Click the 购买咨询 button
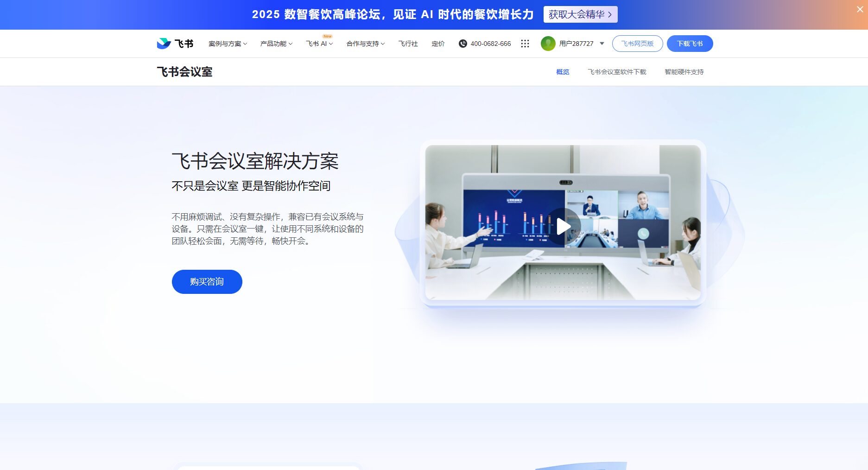Screen dimensions: 868x470 click(207, 282)
